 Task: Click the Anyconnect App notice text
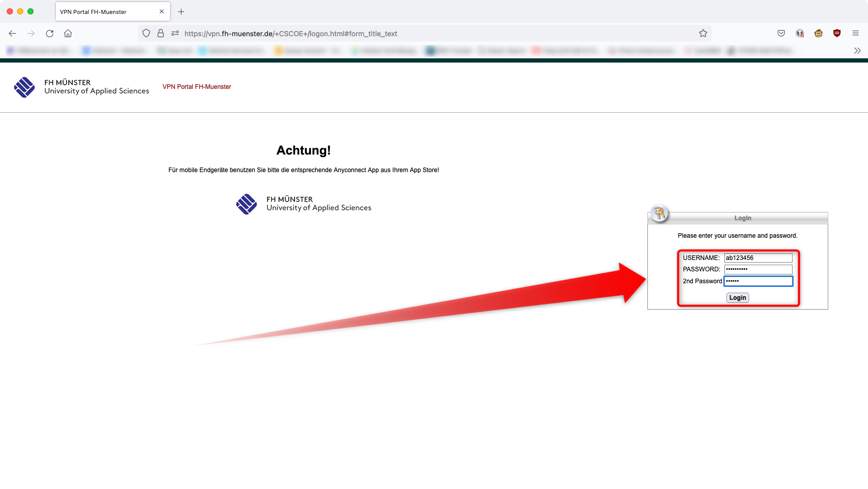(x=304, y=170)
